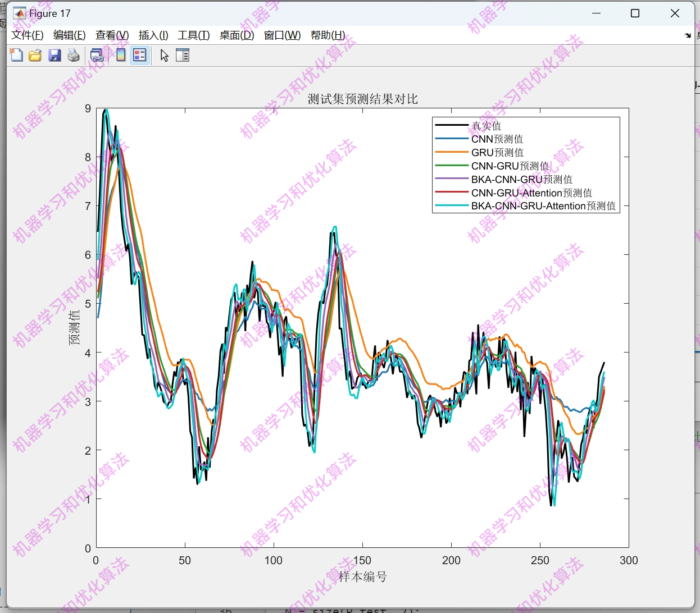The height and width of the screenshot is (613, 700).
Task: Click the legend entry GRU预测值
Action: click(497, 153)
